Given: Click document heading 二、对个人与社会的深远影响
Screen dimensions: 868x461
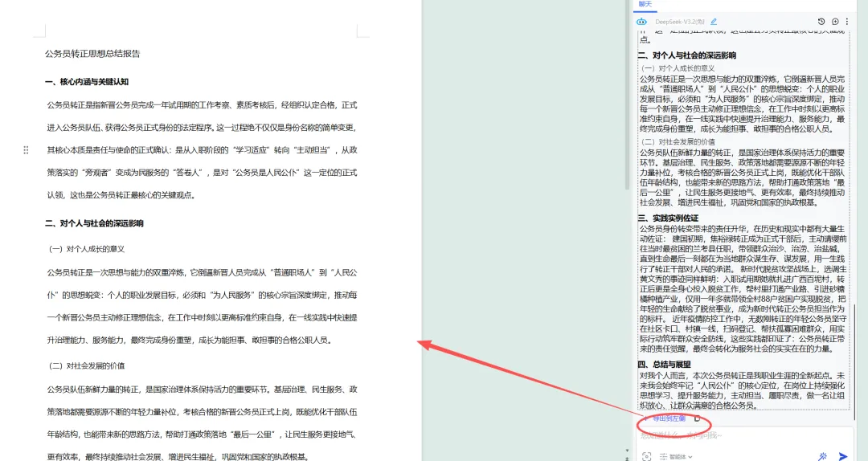Looking at the screenshot, I should pyautogui.click(x=94, y=223).
